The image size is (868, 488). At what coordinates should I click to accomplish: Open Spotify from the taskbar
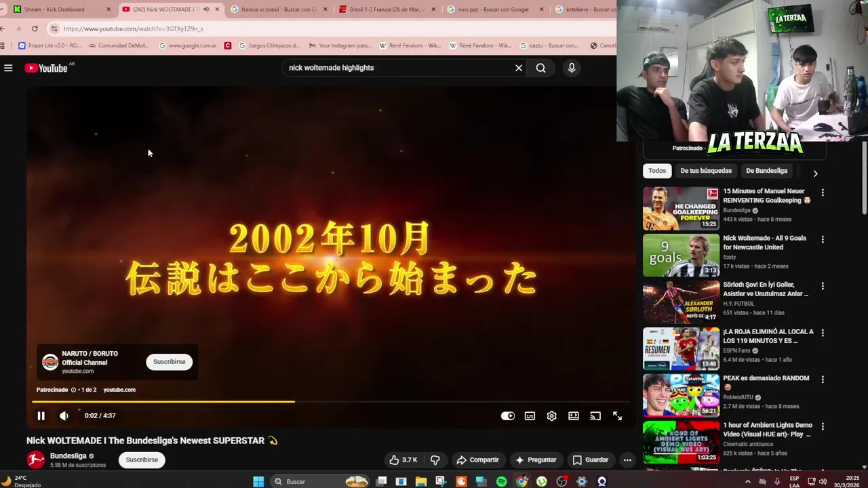pyautogui.click(x=501, y=481)
